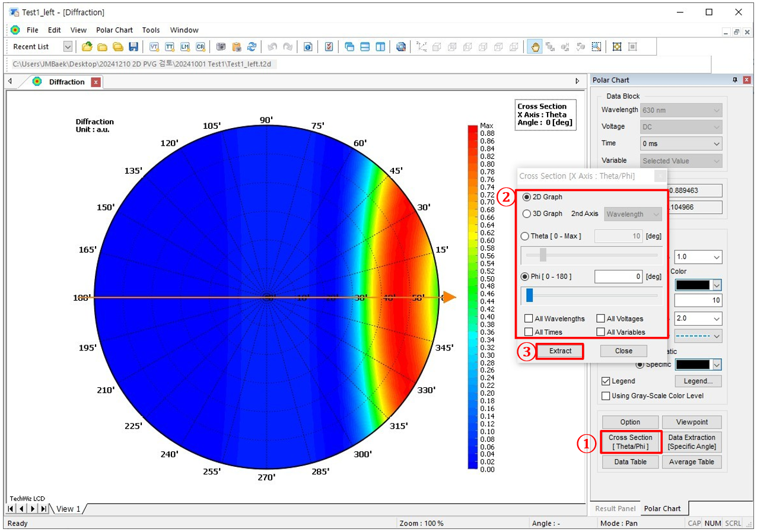Select the 3D Graph radio button
The image size is (757, 532).
click(x=527, y=214)
